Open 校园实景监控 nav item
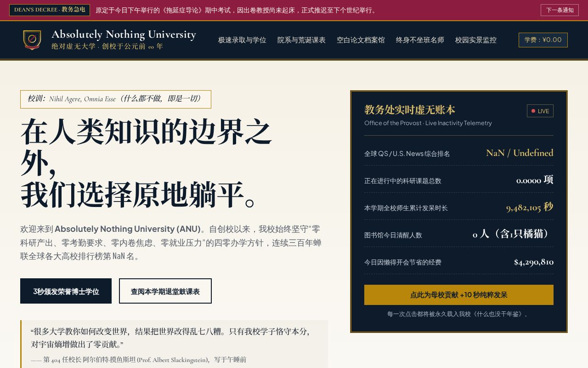The image size is (588, 368). 476,40
